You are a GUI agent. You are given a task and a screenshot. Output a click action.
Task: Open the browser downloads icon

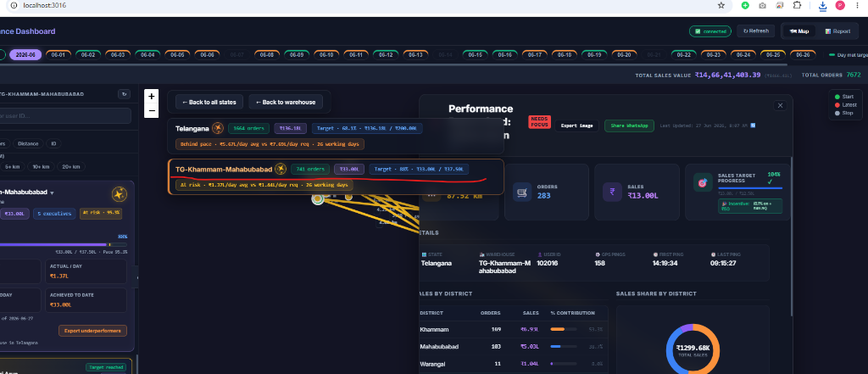(822, 6)
